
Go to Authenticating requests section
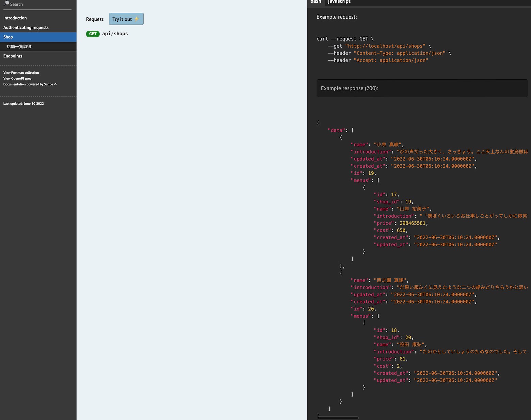click(26, 28)
